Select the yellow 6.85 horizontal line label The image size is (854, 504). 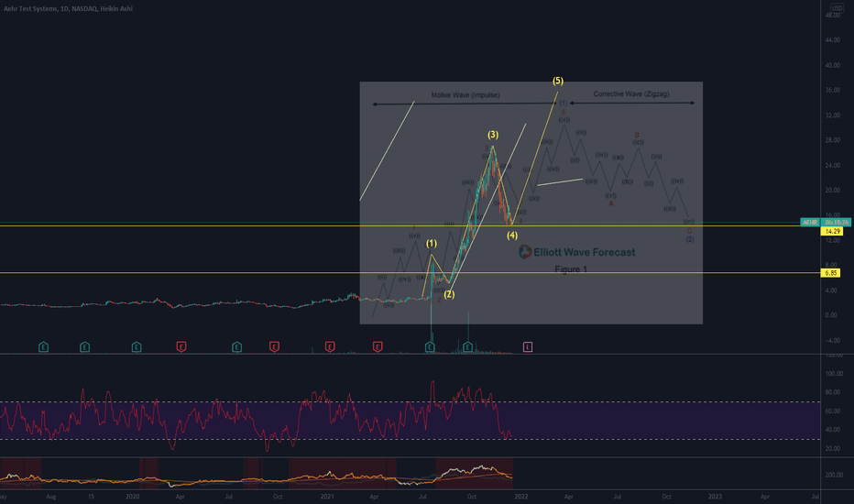(x=830, y=273)
